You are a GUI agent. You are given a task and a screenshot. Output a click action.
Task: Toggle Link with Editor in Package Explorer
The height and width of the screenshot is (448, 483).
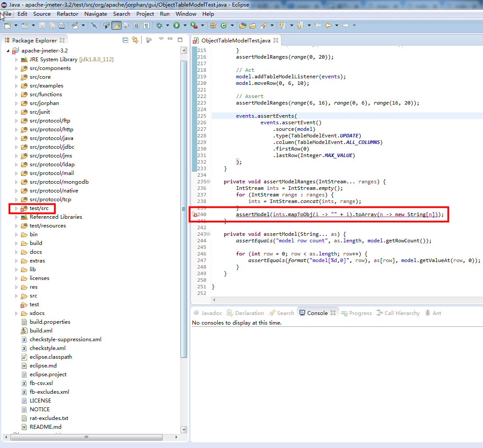click(135, 40)
